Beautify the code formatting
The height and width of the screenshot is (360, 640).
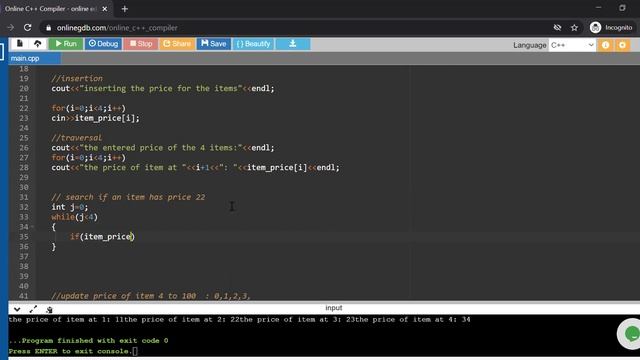tap(253, 44)
